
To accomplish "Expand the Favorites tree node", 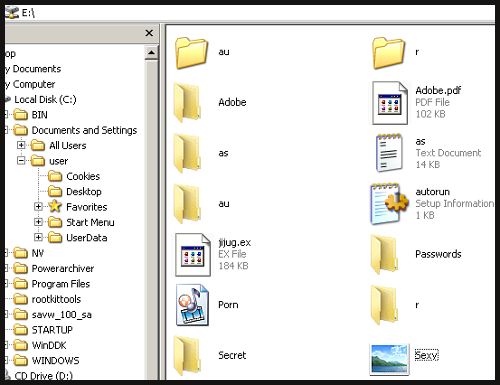I will coord(38,207).
